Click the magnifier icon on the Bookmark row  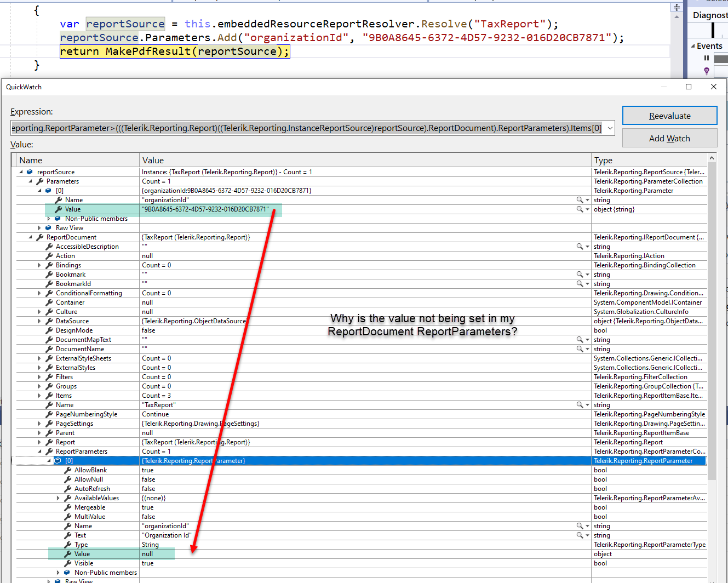(579, 275)
